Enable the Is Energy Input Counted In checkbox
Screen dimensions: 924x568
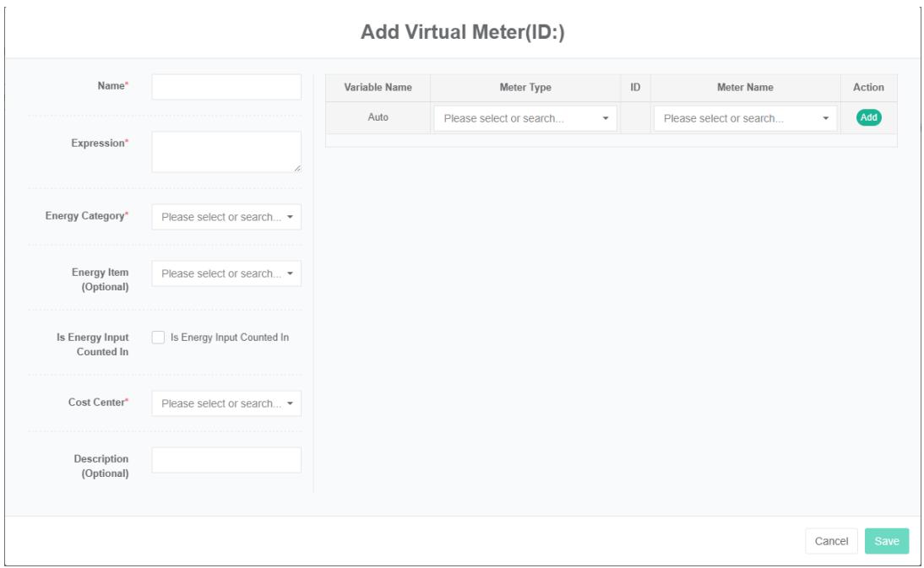[x=158, y=338]
